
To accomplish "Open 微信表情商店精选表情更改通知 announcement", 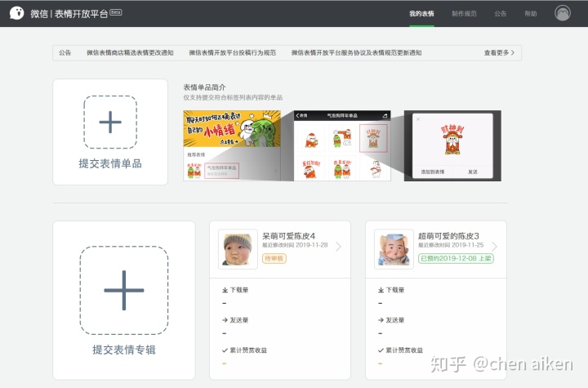I will tap(130, 52).
